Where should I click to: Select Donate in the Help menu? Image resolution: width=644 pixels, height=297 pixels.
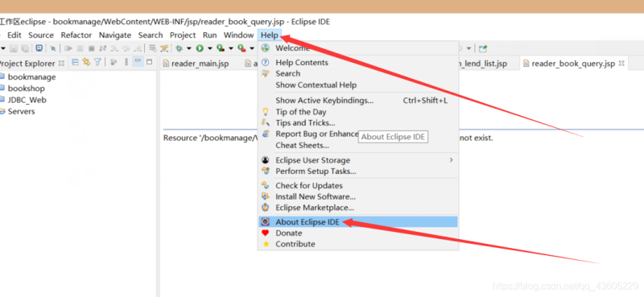[x=357, y=233]
